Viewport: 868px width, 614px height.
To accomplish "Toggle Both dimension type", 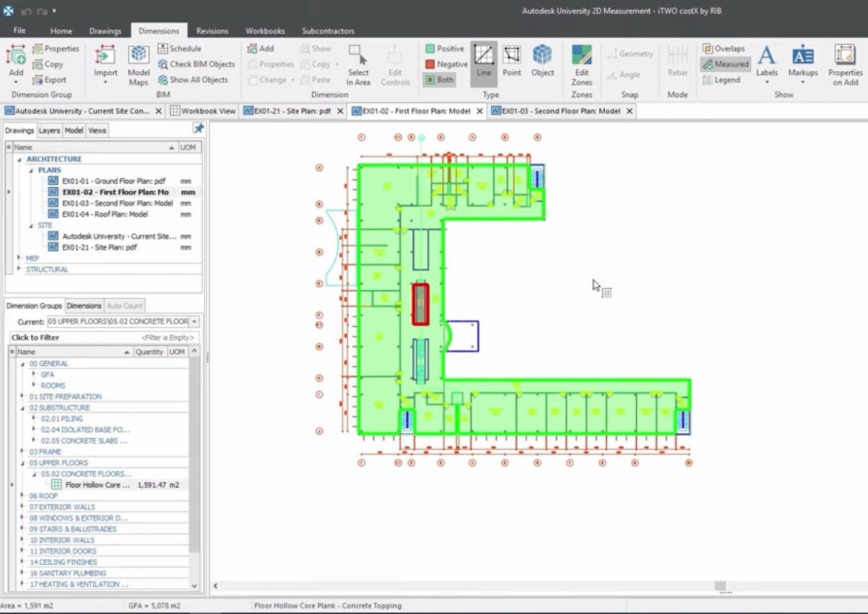I will click(440, 80).
